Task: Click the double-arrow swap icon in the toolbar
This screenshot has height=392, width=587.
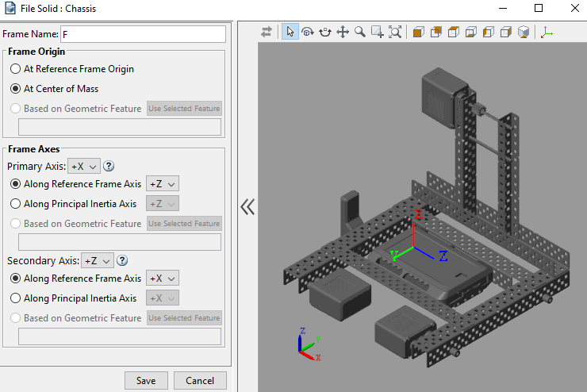Action: [267, 32]
